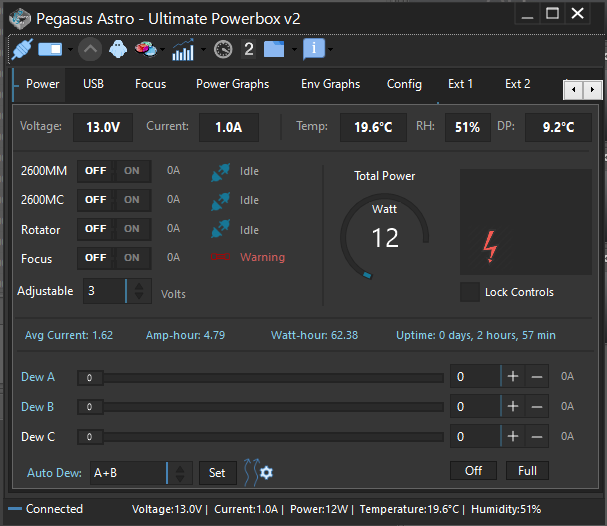The image size is (607, 526).
Task: Open the Ext 2 tab
Action: pyautogui.click(x=518, y=84)
